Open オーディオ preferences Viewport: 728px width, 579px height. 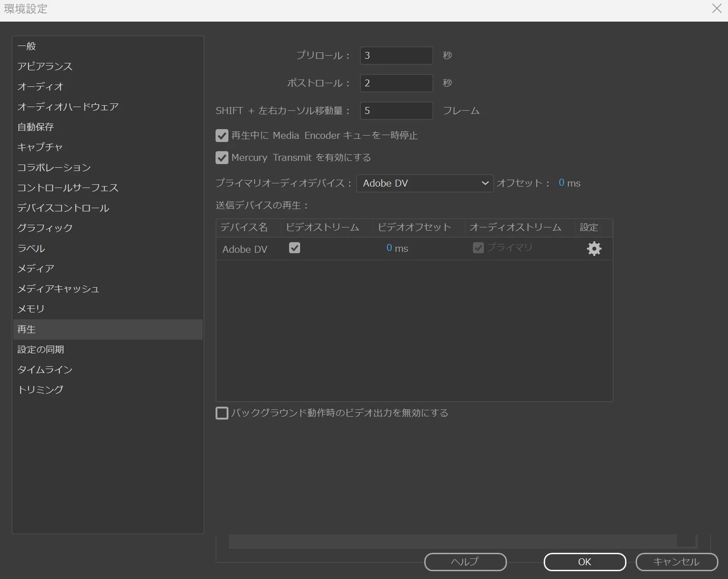108,86
